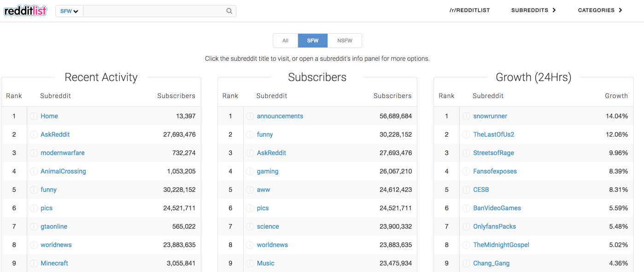Click the search magnifier icon
The height and width of the screenshot is (272, 644).
coord(229,11)
